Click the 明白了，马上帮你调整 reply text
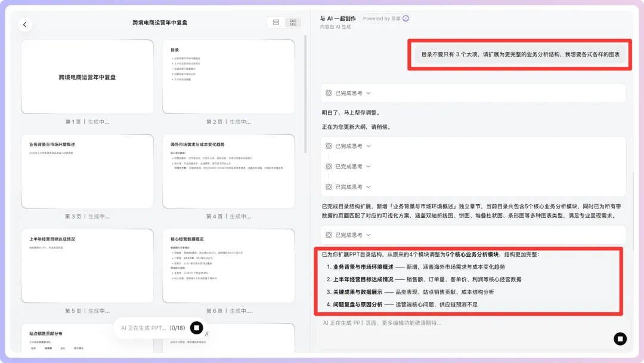 coord(351,113)
